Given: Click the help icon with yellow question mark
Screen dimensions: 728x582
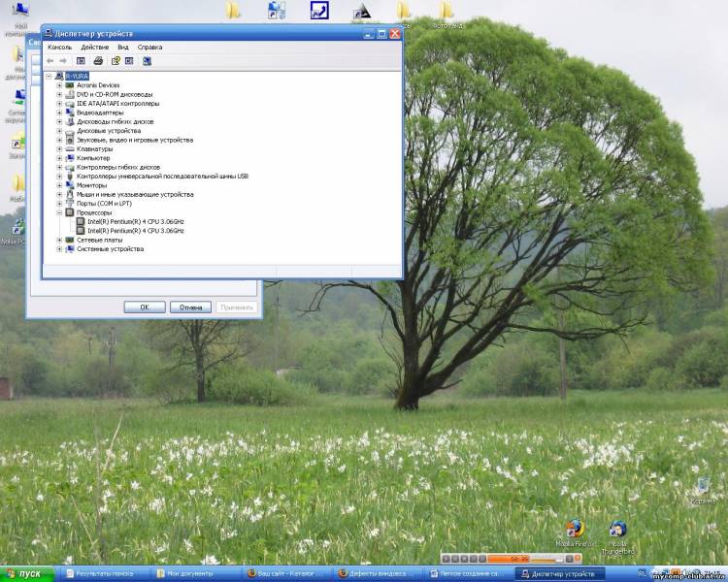Looking at the screenshot, I should coord(116,61).
